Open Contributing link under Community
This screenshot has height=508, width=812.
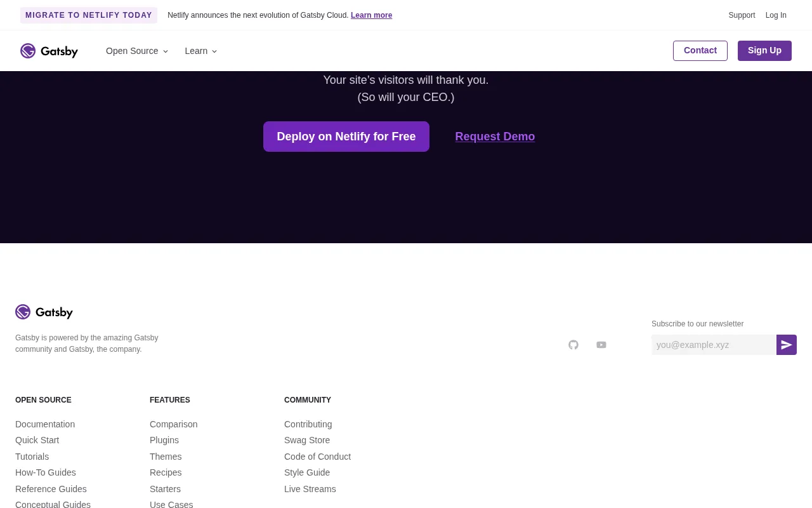pos(308,424)
